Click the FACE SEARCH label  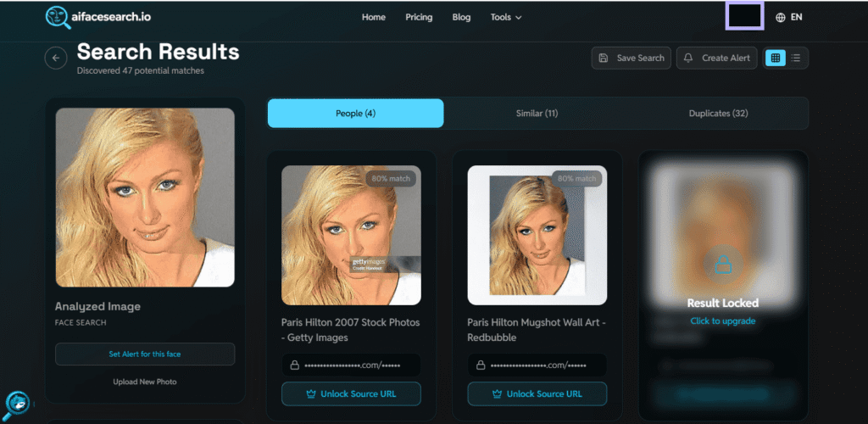81,323
